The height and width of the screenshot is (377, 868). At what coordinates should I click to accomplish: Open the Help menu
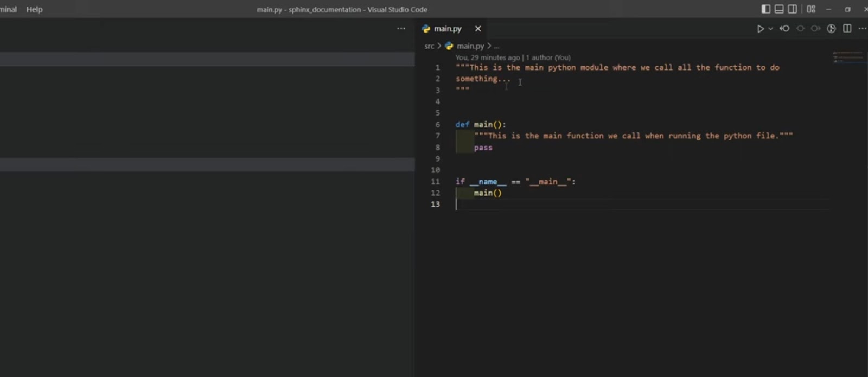34,9
